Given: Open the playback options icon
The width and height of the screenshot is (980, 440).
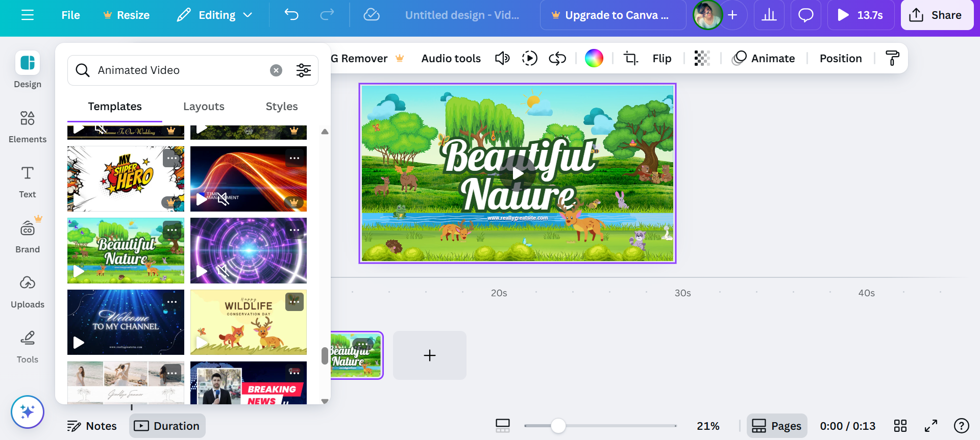Looking at the screenshot, I should click(530, 59).
